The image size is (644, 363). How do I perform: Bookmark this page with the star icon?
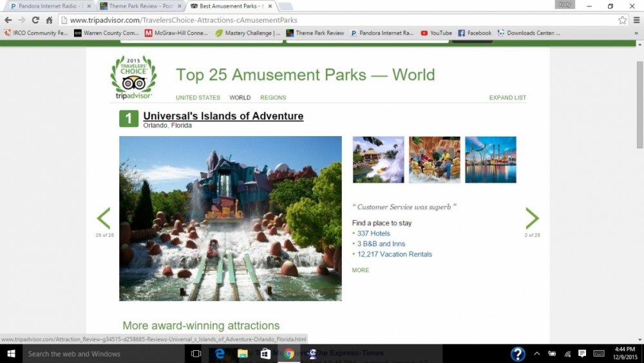[x=623, y=20]
